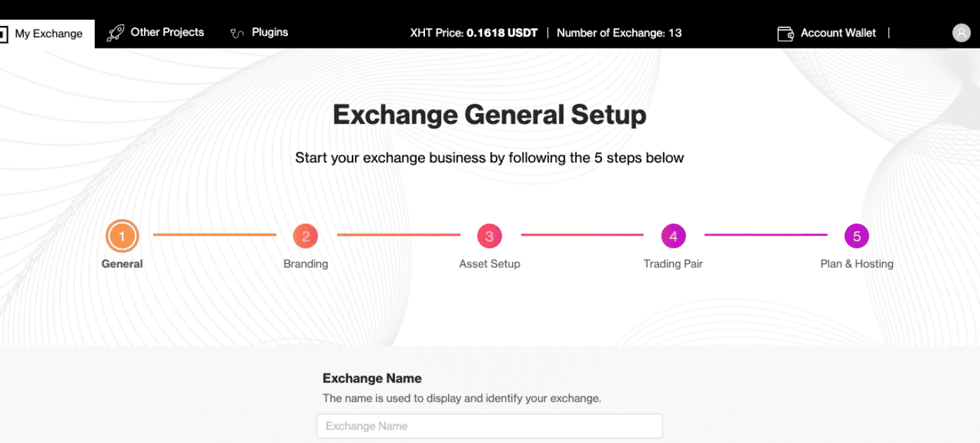980x443 pixels.
Task: Click the Trading Pair step label
Action: 673,264
